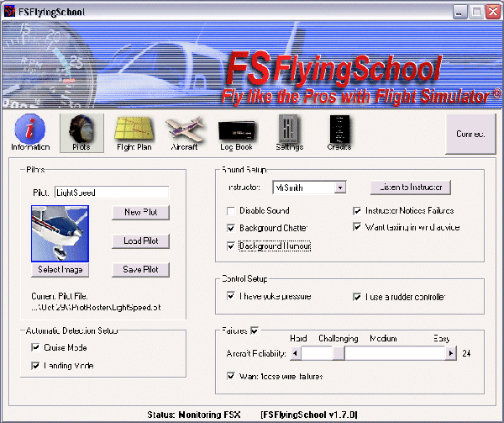The image size is (504, 423).
Task: Open the Information section icon
Action: tap(30, 132)
